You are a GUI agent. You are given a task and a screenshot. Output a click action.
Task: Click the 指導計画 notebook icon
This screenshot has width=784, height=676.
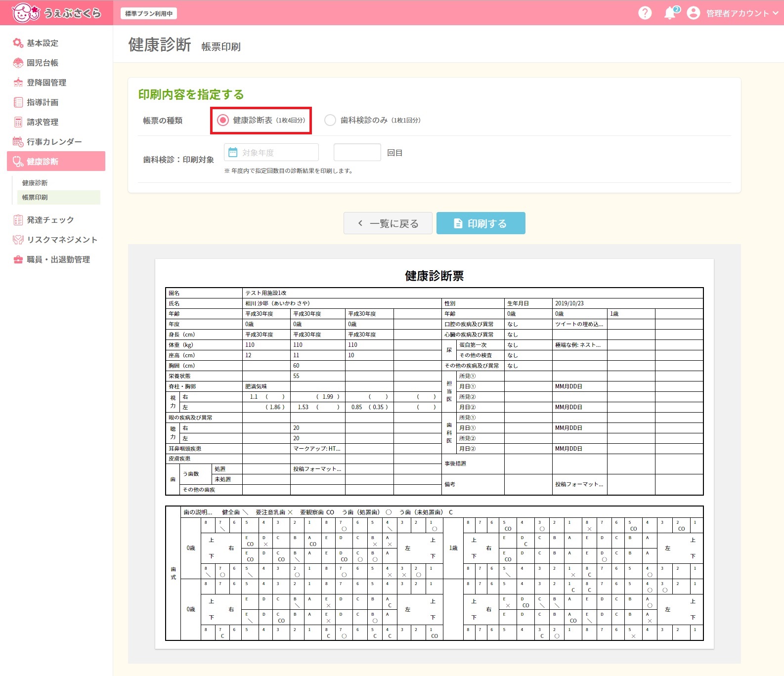pyautogui.click(x=18, y=102)
